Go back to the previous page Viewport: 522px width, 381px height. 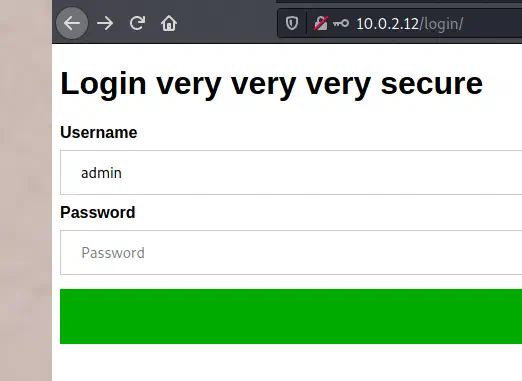[x=72, y=23]
